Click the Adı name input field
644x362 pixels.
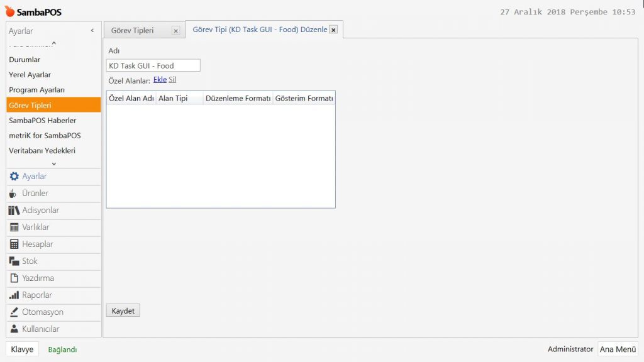[153, 65]
